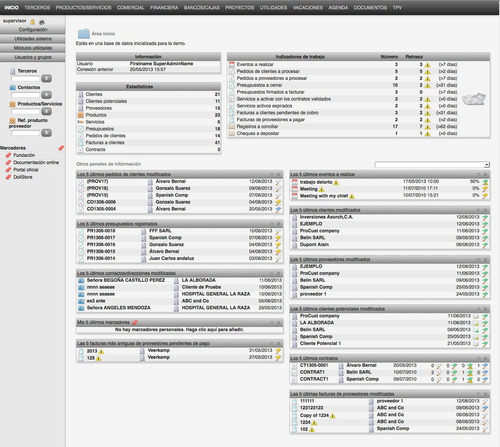Screen dimensions: 500x447
Task: Open Veerkamp in the 31/05/2013 row
Action: click(x=159, y=350)
